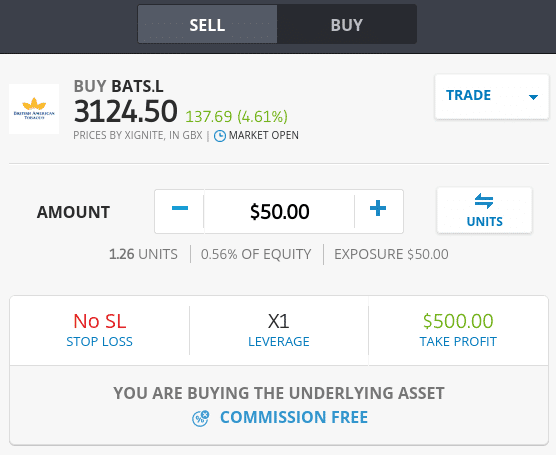The height and width of the screenshot is (455, 556).
Task: Click the minus icon to decrease amount
Action: [x=180, y=208]
